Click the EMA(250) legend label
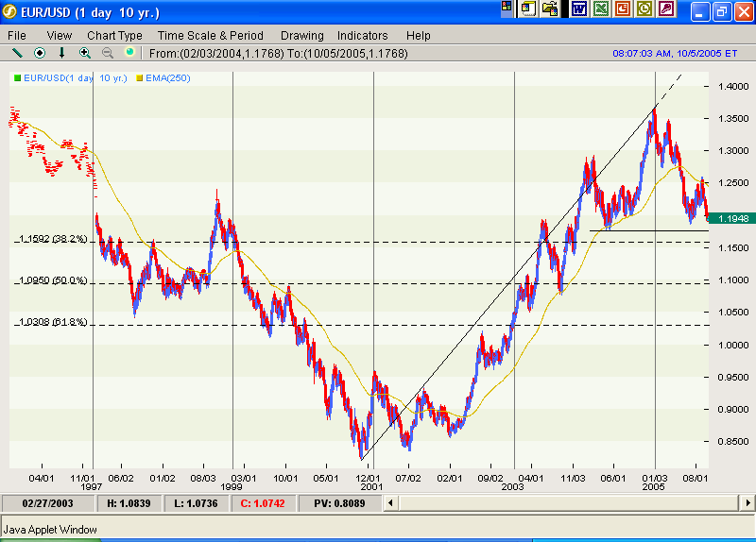This screenshot has height=542, width=756. coord(168,77)
